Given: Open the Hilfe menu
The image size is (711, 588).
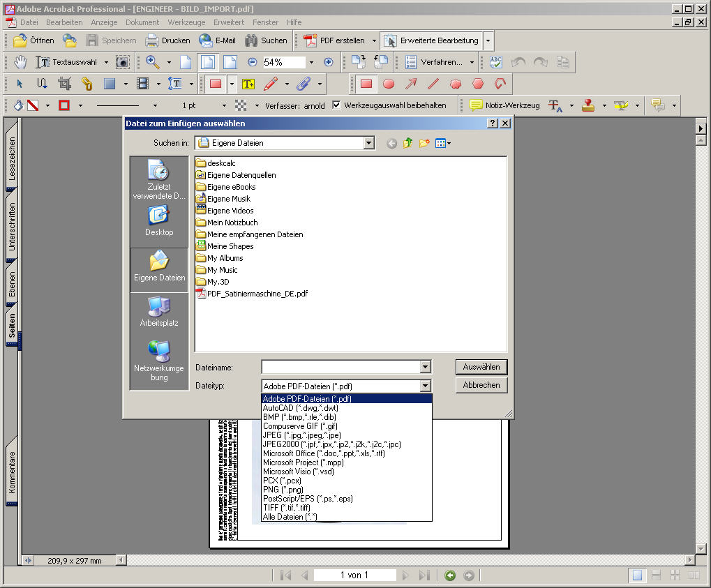Looking at the screenshot, I should (x=294, y=22).
